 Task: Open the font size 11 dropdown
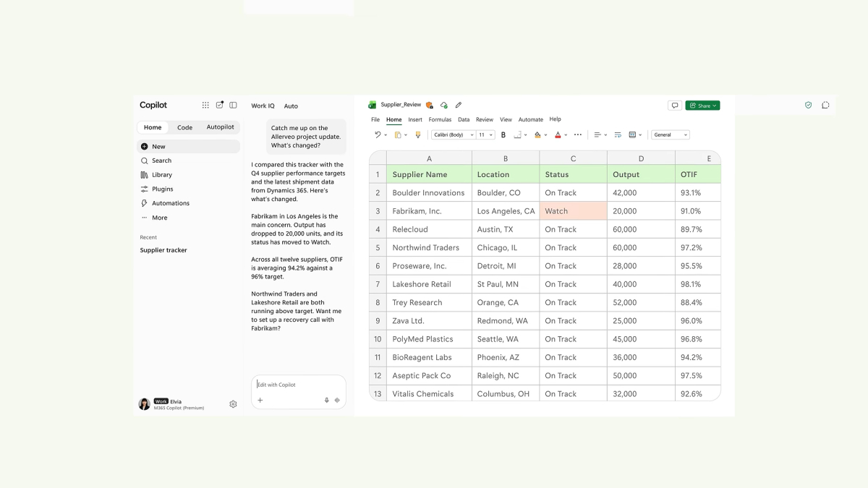pos(485,134)
